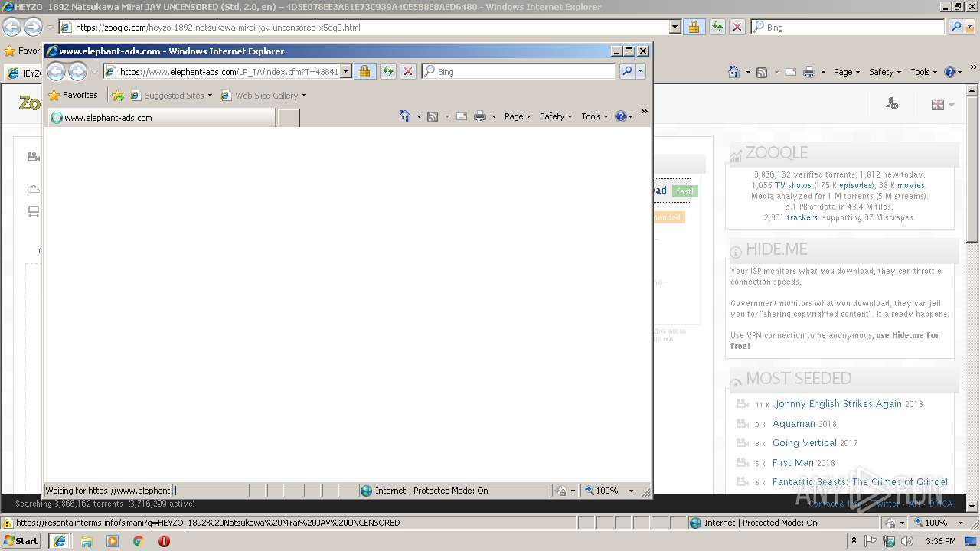Open zoom level dropdown in popup status bar
Image resolution: width=980 pixels, height=551 pixels.
coord(631,491)
